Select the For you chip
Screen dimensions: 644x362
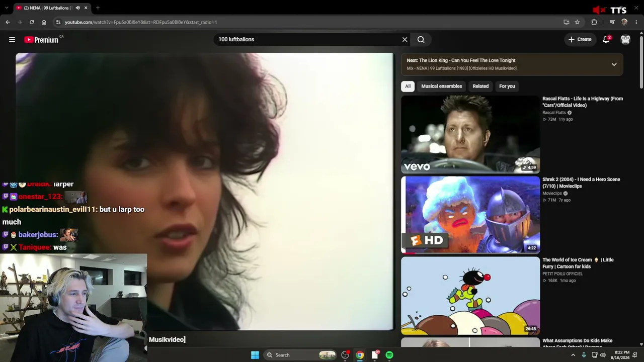[x=507, y=86]
